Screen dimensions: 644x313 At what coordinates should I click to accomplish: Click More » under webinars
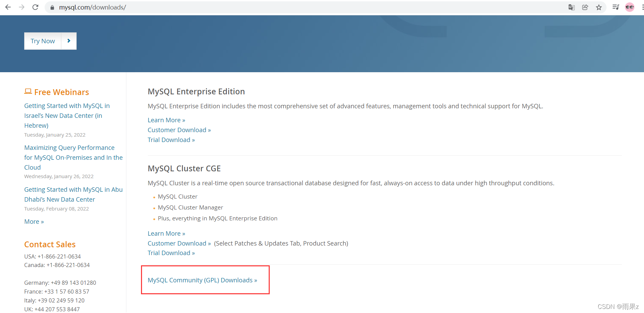click(34, 221)
